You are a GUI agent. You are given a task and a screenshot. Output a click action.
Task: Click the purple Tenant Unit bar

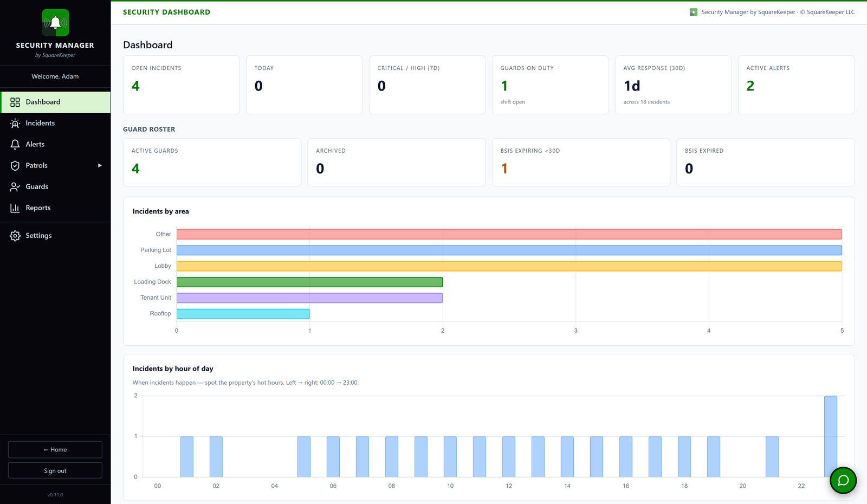(x=309, y=298)
